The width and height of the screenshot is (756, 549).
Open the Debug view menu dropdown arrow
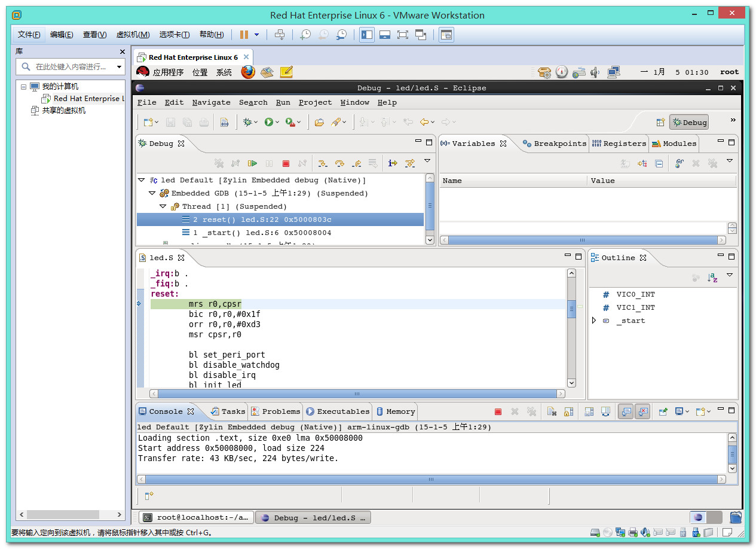pyautogui.click(x=427, y=161)
